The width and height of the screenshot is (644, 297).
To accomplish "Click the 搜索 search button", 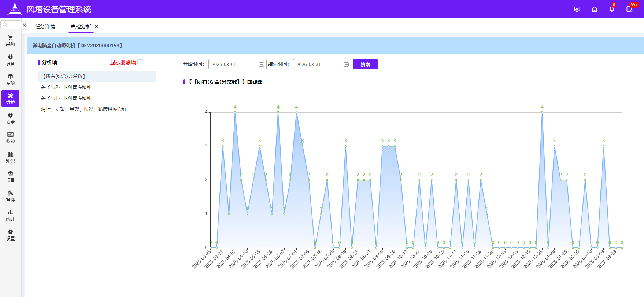I will (x=365, y=65).
